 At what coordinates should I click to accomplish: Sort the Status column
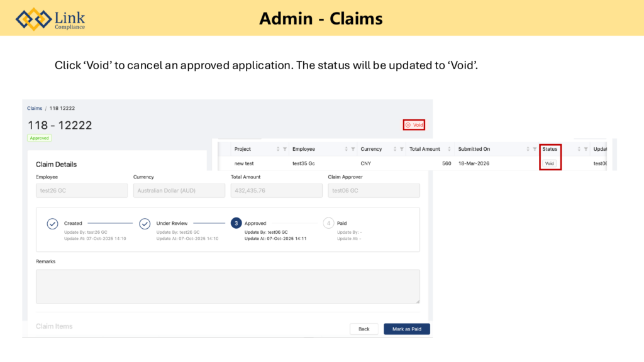(x=579, y=149)
